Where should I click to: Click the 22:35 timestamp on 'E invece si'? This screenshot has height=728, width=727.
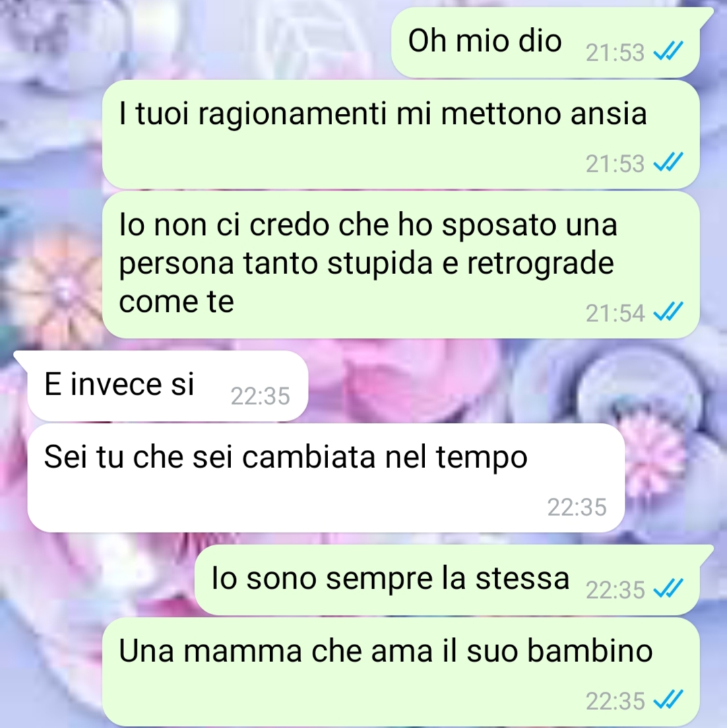point(260,396)
